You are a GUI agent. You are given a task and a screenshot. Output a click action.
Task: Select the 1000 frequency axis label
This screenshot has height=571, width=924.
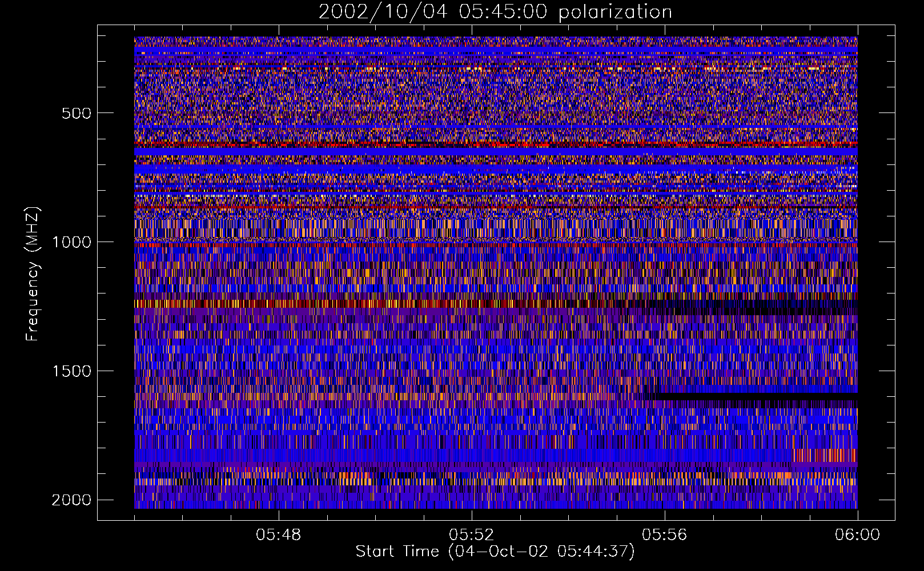(71, 242)
